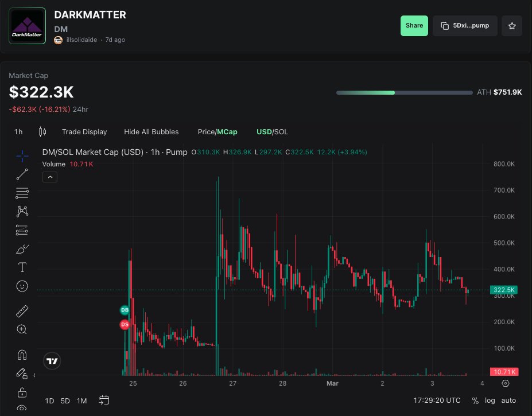Select the brush drawing tool
Image resolution: width=532 pixels, height=416 pixels.
pyautogui.click(x=22, y=249)
